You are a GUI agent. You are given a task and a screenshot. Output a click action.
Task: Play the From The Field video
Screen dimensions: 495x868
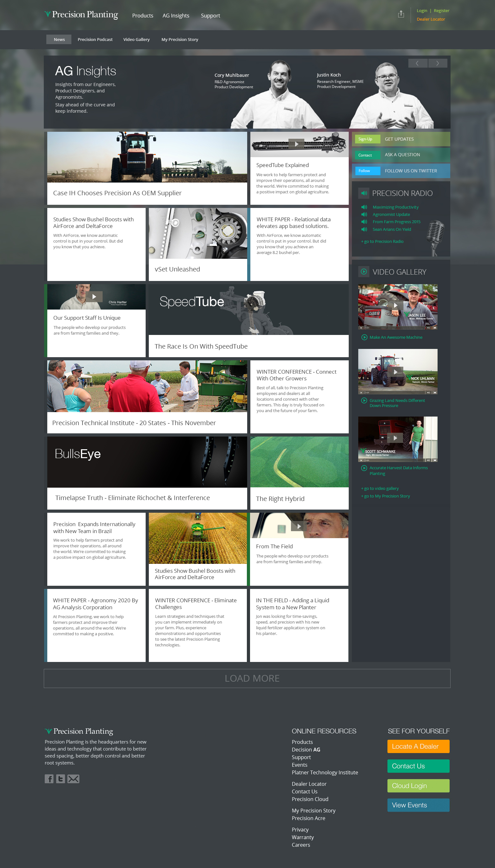[299, 526]
